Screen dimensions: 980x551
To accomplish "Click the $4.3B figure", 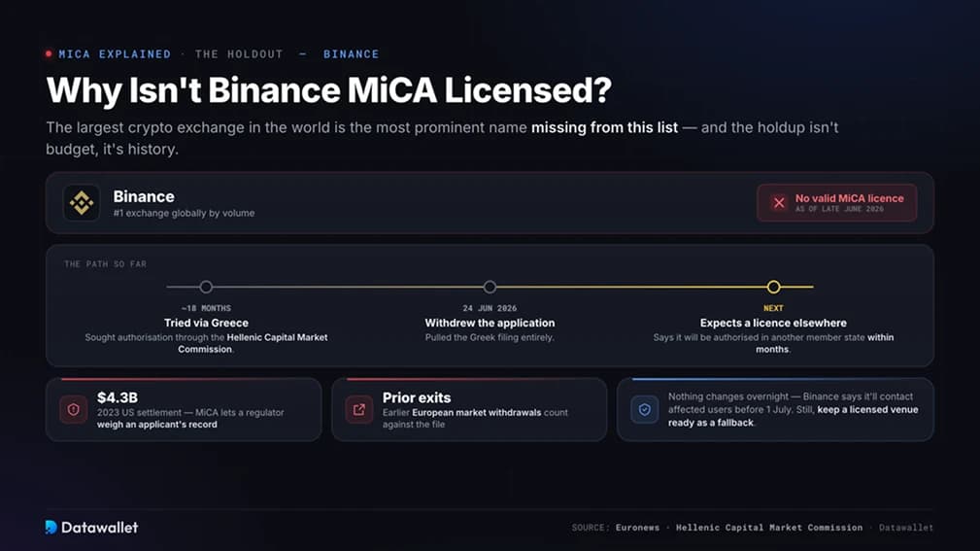I will pyautogui.click(x=118, y=397).
